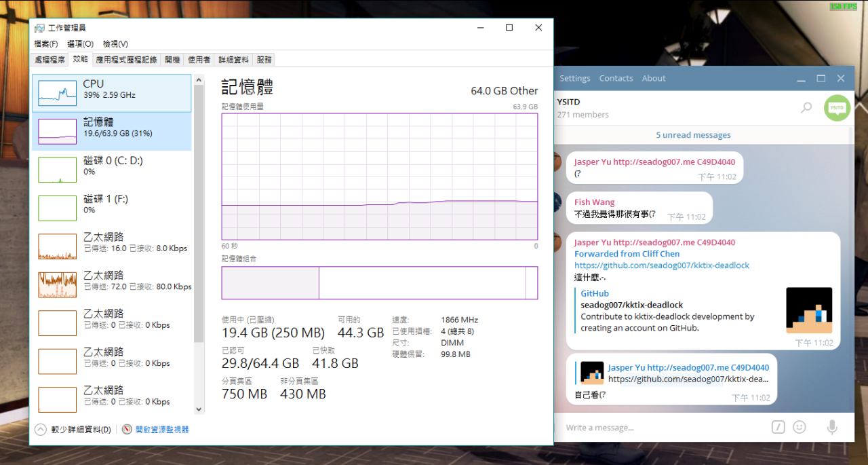Select 磁碟 1 (F:) disk entry
Screen dimensions: 868x465
[112, 208]
